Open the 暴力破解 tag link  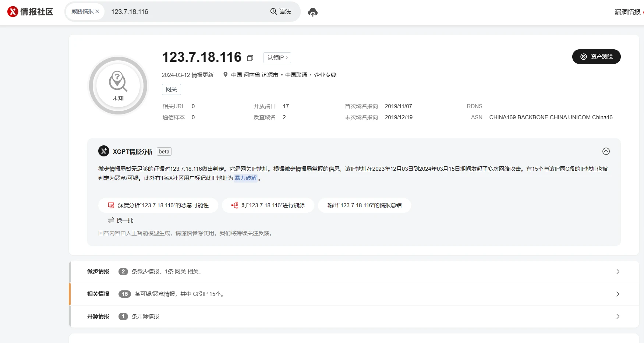point(245,178)
